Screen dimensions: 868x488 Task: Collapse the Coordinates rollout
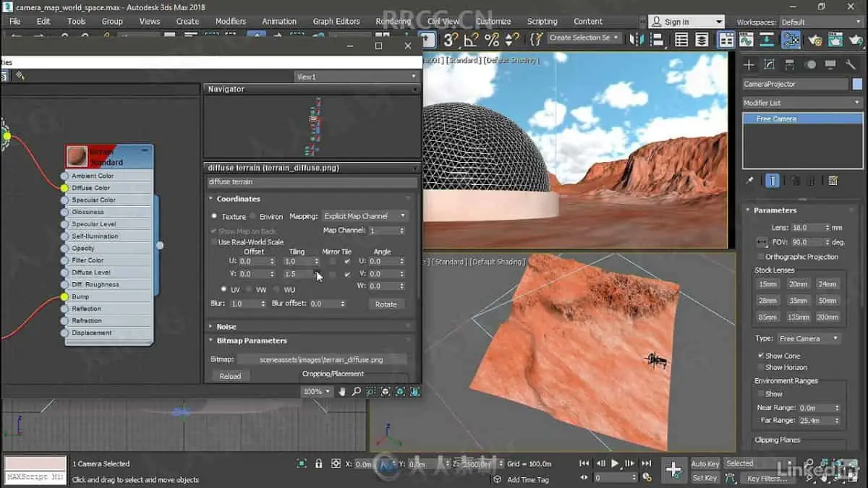click(x=238, y=199)
